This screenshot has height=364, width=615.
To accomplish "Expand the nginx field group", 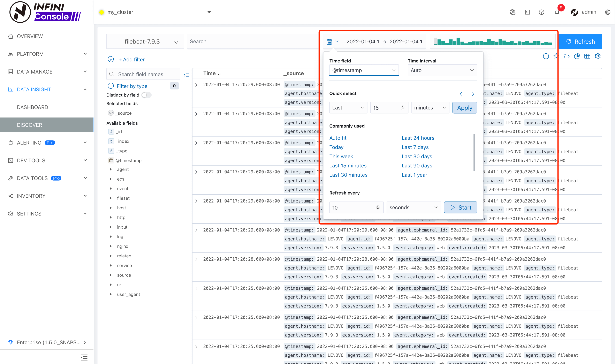I will coord(111,246).
